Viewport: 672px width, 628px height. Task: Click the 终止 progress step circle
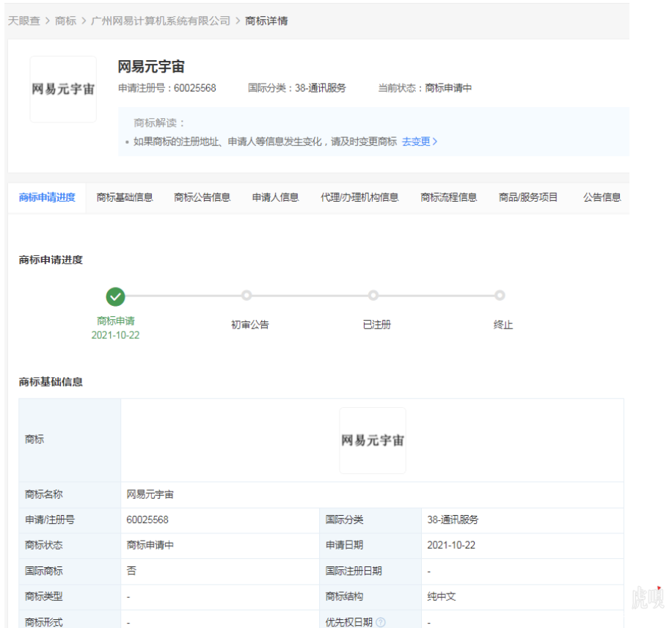point(500,296)
